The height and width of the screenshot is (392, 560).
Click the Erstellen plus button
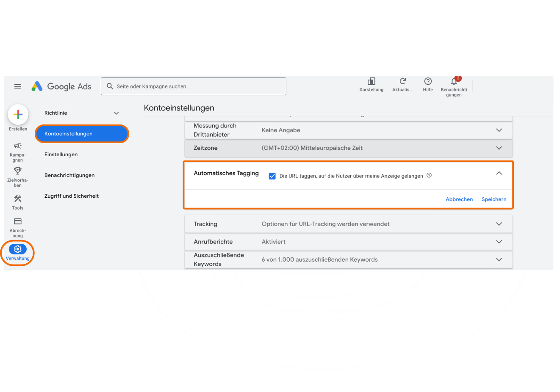(18, 115)
